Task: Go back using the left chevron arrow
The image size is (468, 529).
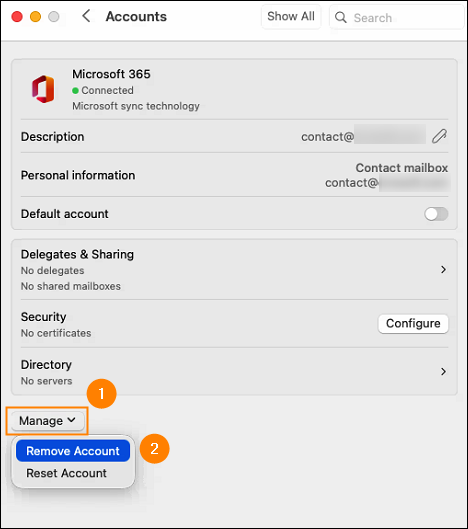Action: (86, 16)
